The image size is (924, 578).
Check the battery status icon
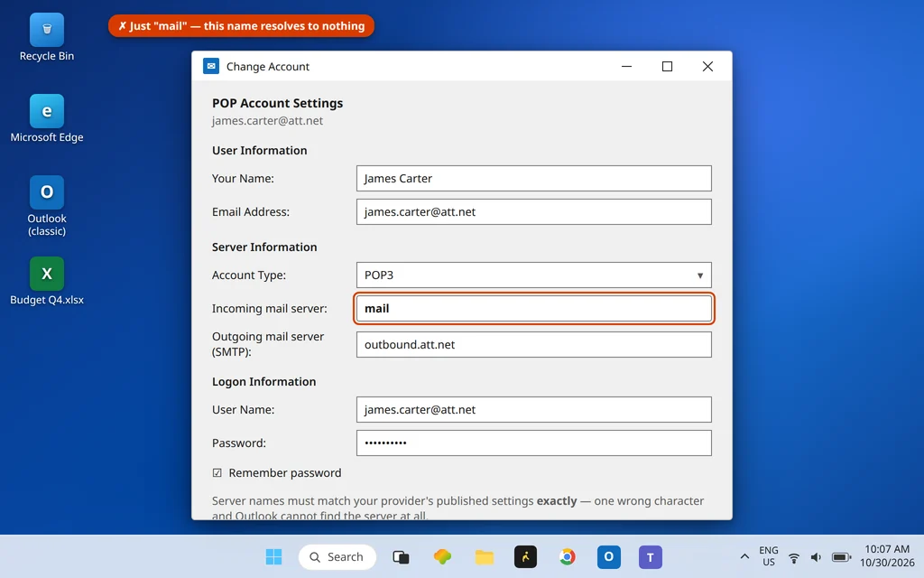coord(842,556)
